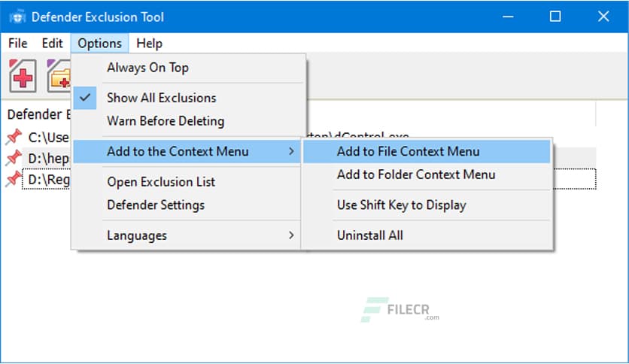Open Defender Settings from the menu
The width and height of the screenshot is (629, 364).
[187, 205]
